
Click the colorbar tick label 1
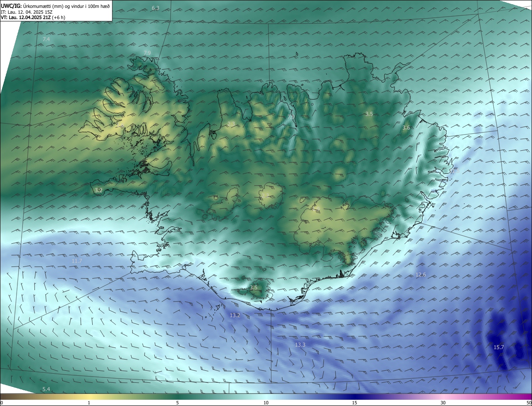pos(89,403)
